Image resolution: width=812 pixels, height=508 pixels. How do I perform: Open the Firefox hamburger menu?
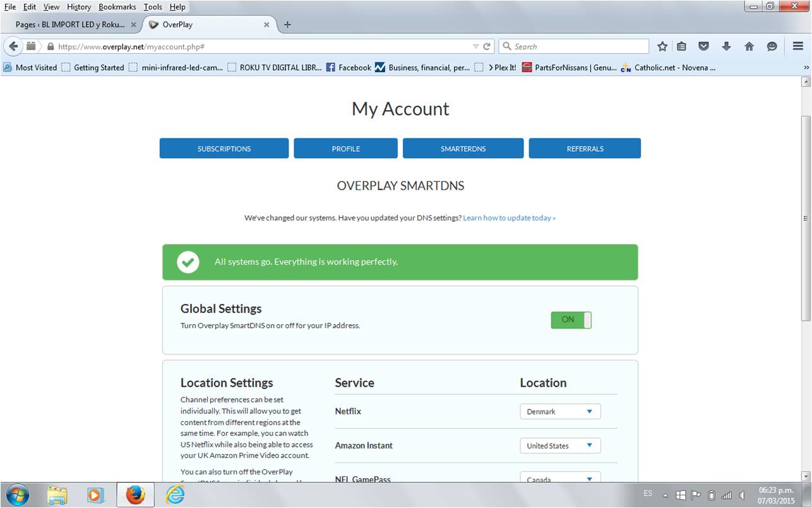click(797, 46)
